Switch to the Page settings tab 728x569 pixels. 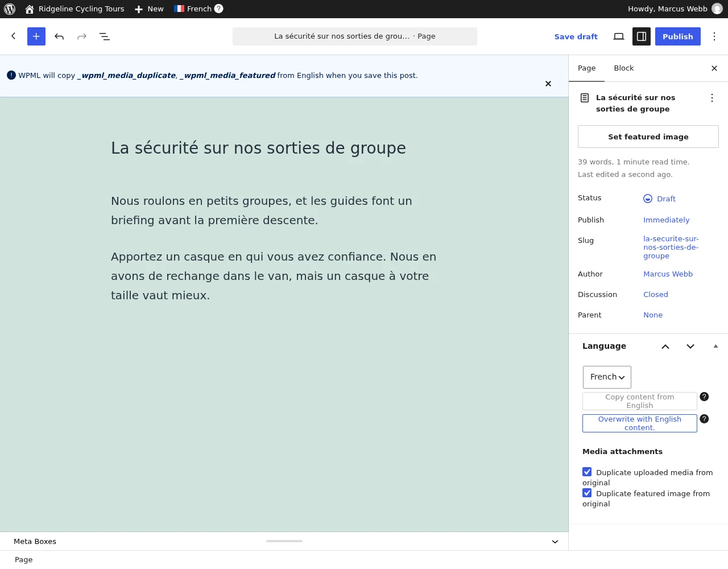587,68
